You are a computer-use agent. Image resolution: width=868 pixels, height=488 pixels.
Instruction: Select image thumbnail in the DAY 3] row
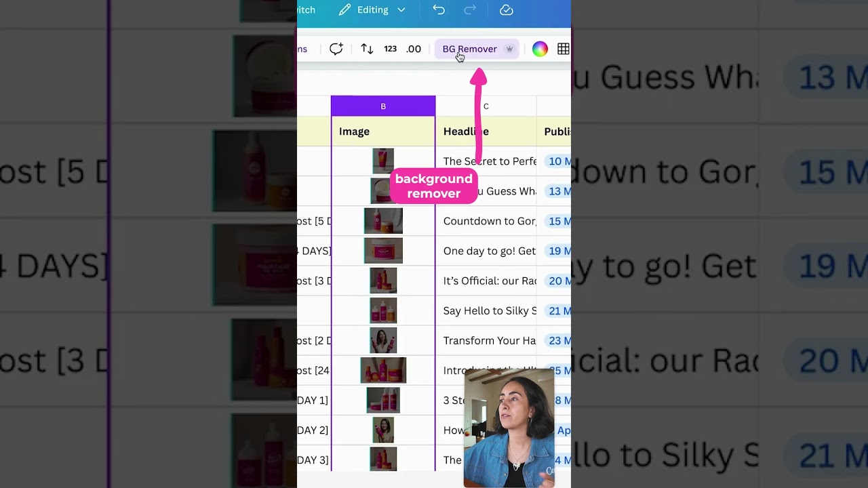pyautogui.click(x=383, y=460)
